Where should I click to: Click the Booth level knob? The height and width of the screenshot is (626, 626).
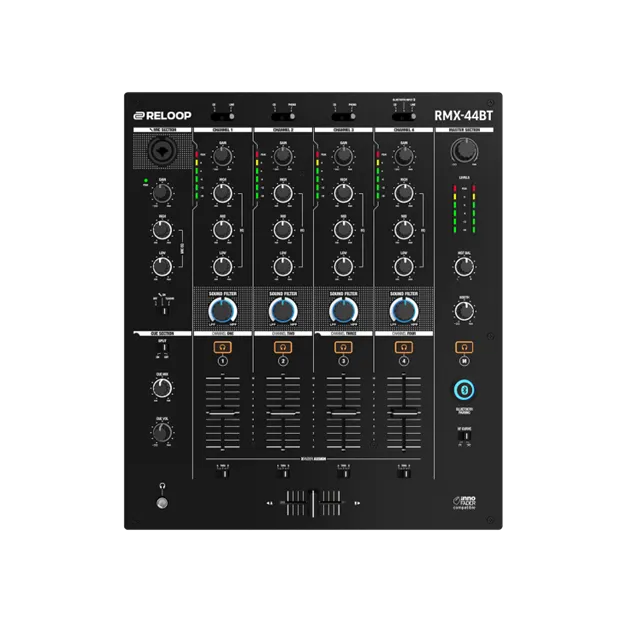point(464,311)
